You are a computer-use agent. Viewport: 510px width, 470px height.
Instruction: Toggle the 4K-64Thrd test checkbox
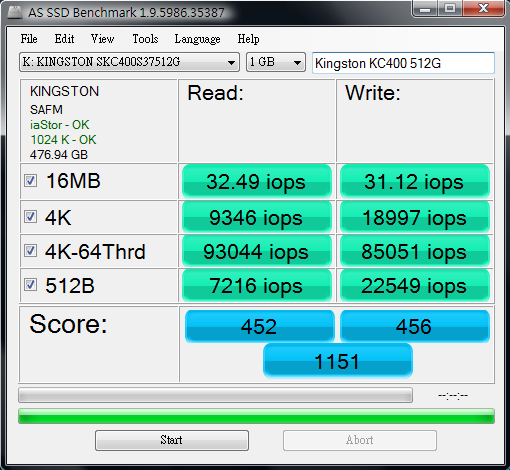30,251
